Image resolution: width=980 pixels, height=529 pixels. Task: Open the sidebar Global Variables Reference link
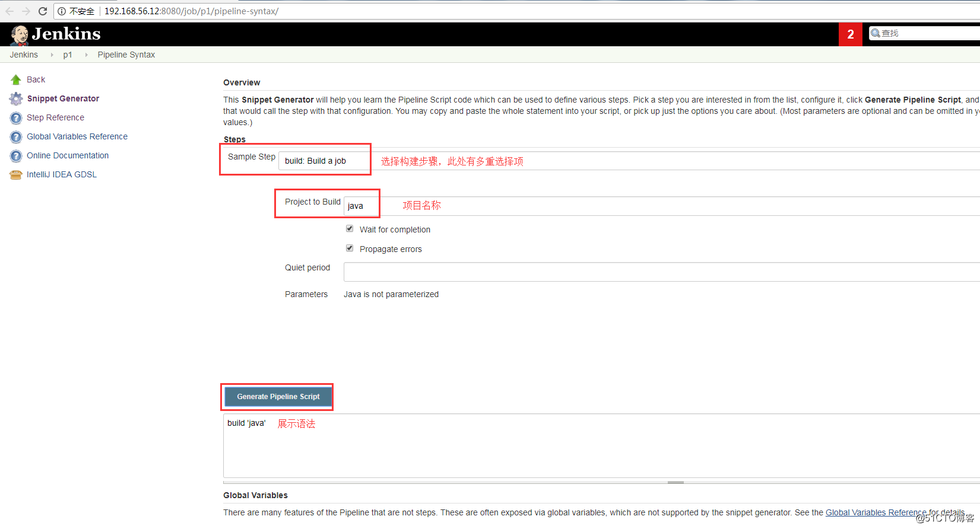tap(77, 136)
